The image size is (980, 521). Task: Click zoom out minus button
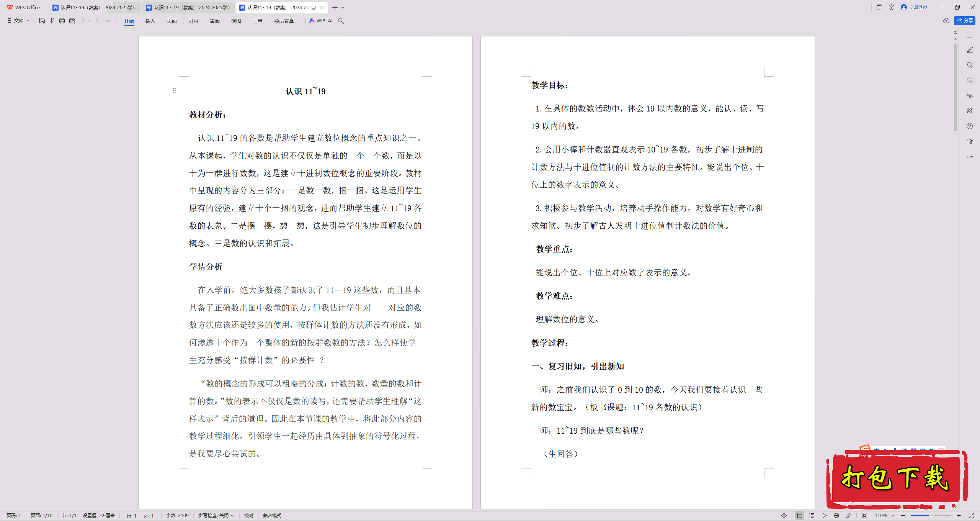[903, 516]
